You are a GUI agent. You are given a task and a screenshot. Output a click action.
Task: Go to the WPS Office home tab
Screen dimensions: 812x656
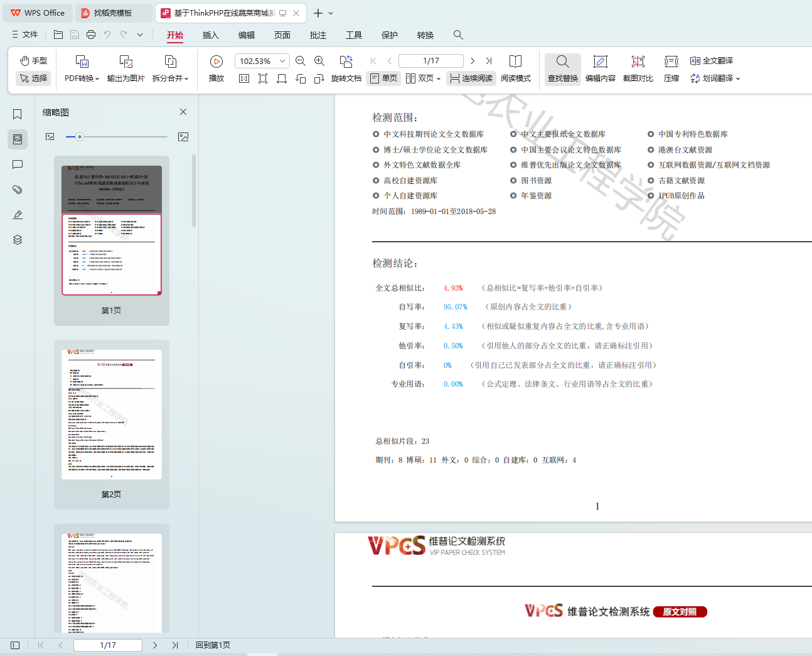click(38, 13)
